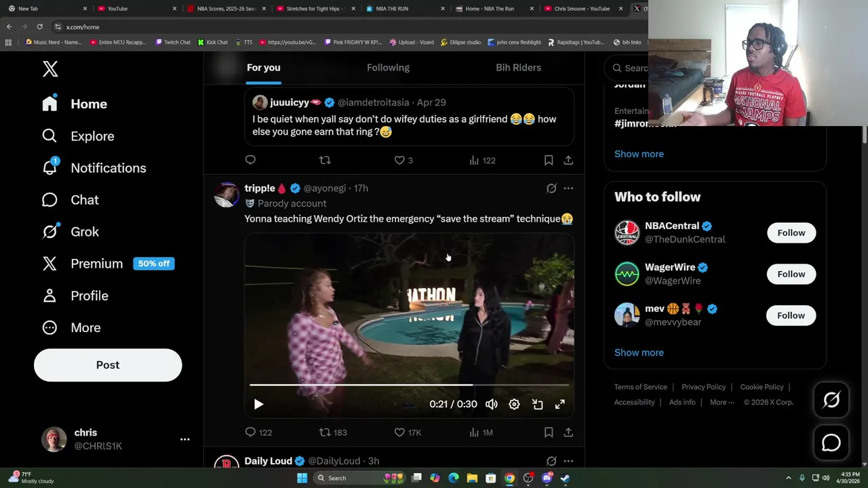Open Steam from taskbar
This screenshot has height=488, width=868.
pyautogui.click(x=565, y=478)
